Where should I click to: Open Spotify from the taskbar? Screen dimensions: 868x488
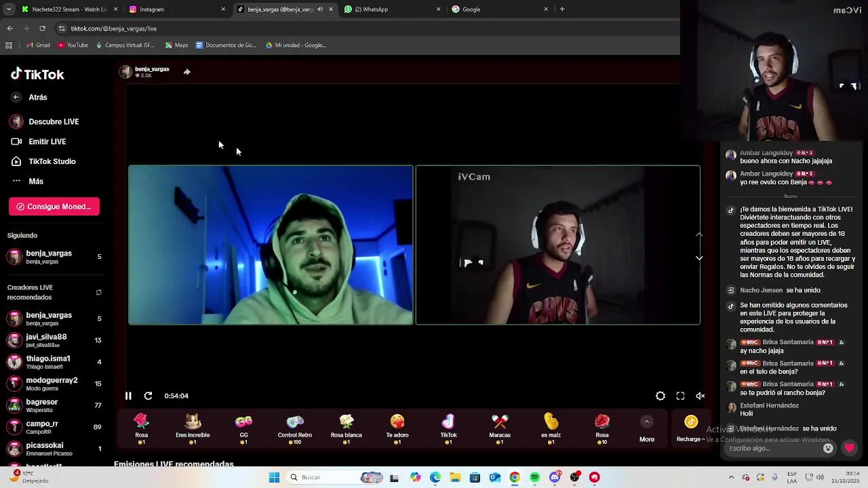point(535,478)
